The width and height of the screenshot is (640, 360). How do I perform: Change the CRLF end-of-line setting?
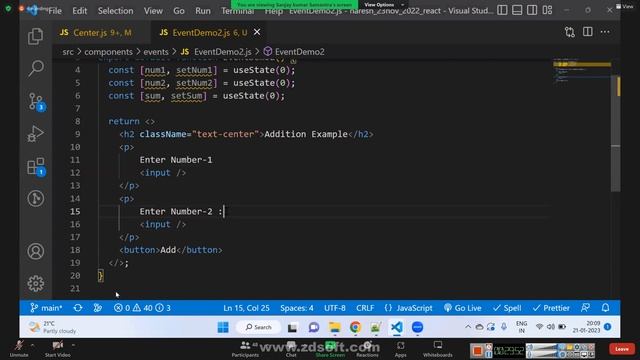click(365, 308)
